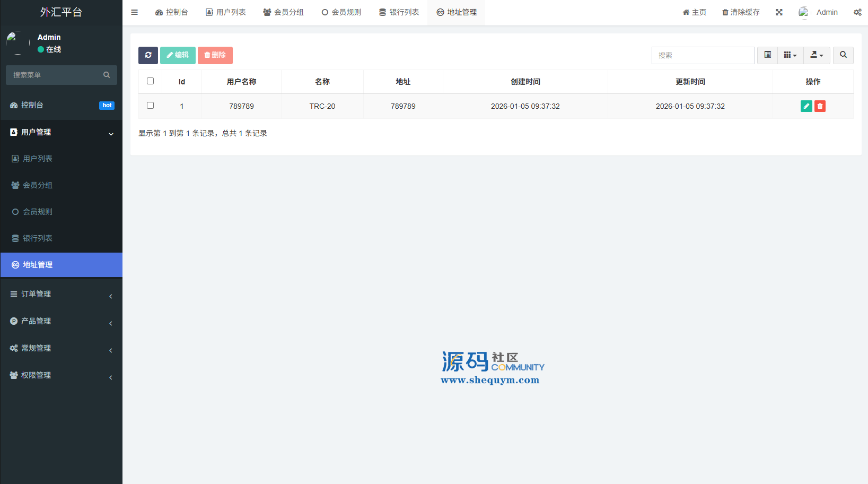Open the settings gears icon at top right
Screen dimensions: 868x484
(x=857, y=12)
